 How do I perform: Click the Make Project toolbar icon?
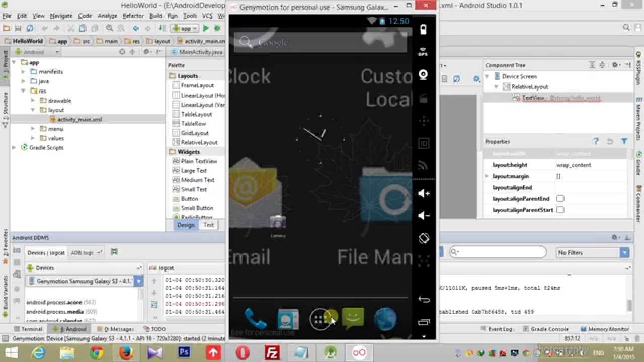(163, 29)
